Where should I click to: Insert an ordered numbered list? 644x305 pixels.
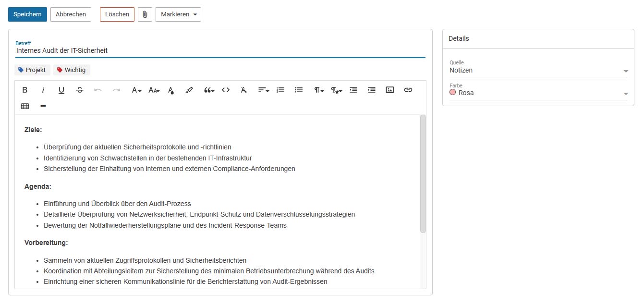[x=280, y=90]
